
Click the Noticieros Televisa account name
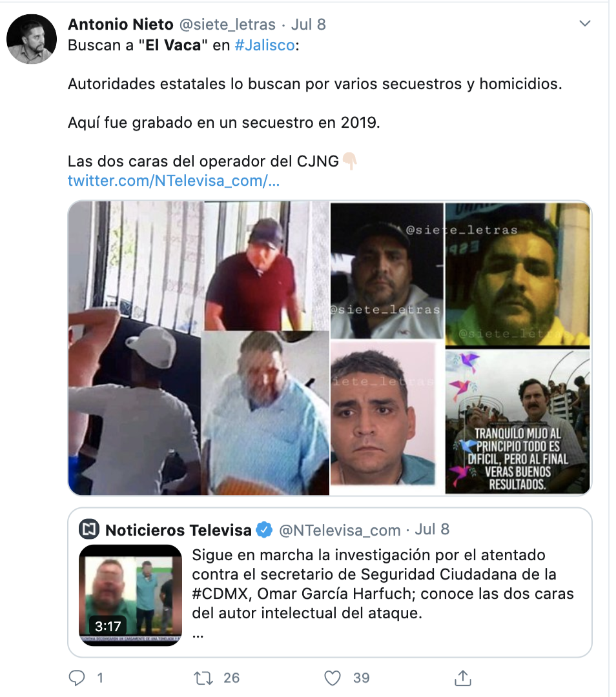[178, 530]
